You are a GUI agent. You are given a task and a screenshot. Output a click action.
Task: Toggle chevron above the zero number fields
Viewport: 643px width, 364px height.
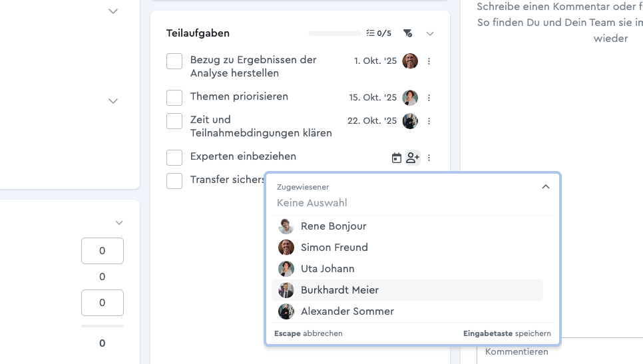[x=119, y=223]
